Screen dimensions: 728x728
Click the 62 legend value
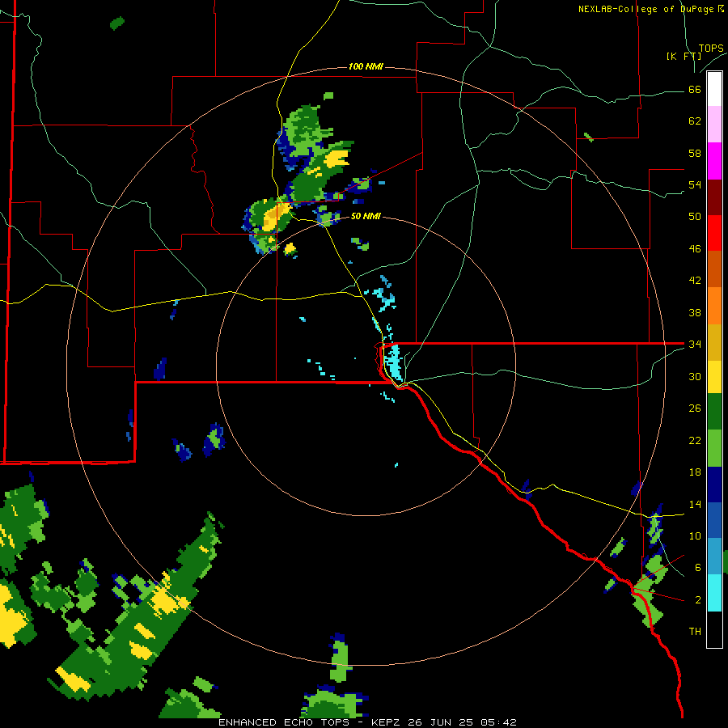[695, 121]
